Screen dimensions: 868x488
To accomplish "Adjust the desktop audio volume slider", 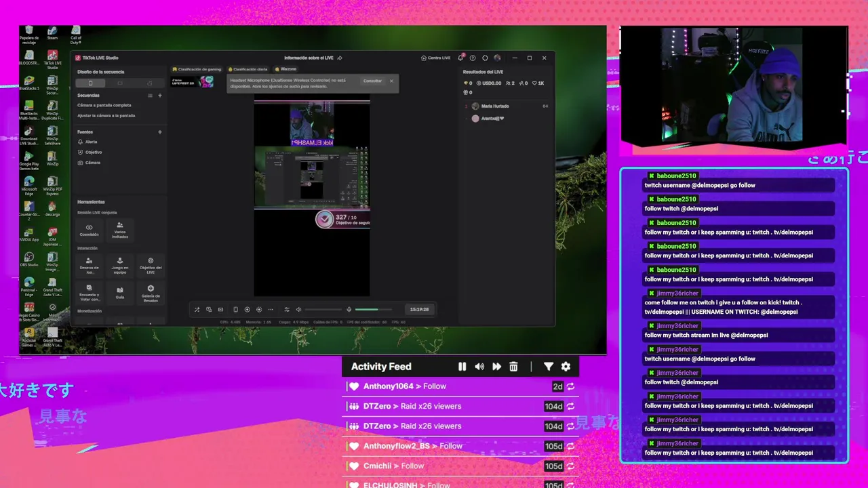I will pos(323,310).
